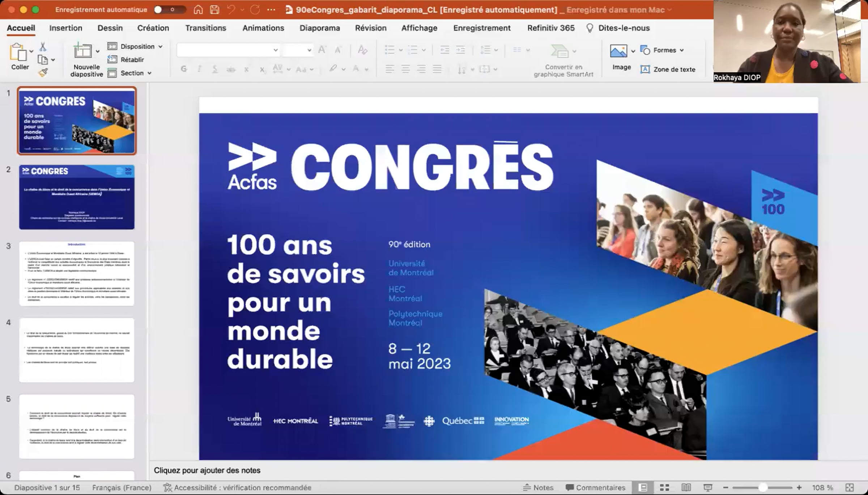Click the zoom out minus icon
Screen dimensions: 868x495
coord(726,487)
